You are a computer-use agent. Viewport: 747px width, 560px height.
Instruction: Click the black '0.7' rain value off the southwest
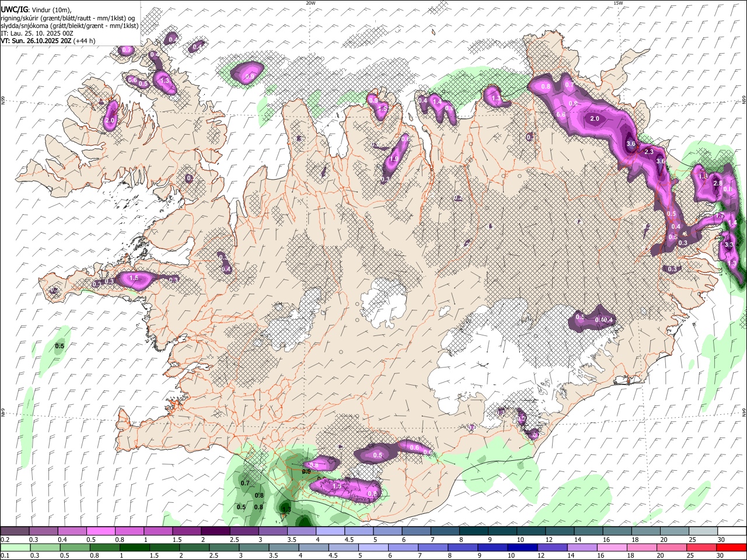(245, 483)
